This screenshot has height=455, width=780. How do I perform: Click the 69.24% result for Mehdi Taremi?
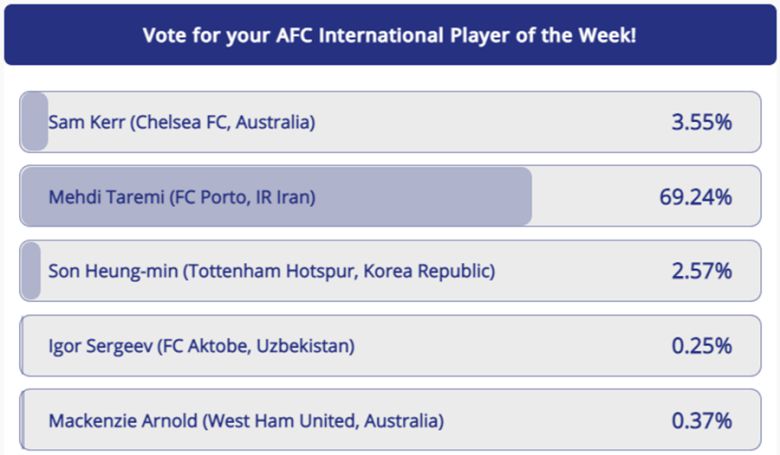coord(695,197)
